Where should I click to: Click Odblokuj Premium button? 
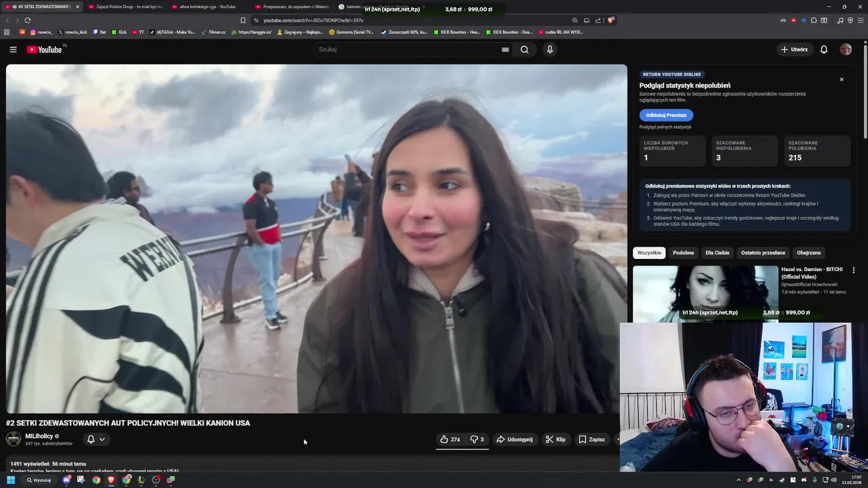(666, 115)
